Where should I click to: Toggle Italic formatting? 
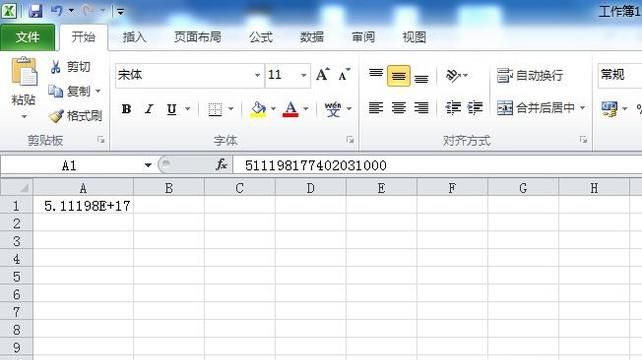click(x=149, y=109)
